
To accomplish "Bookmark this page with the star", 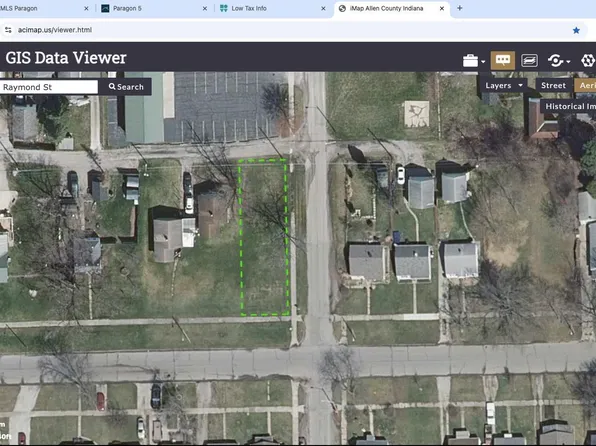I will (576, 30).
